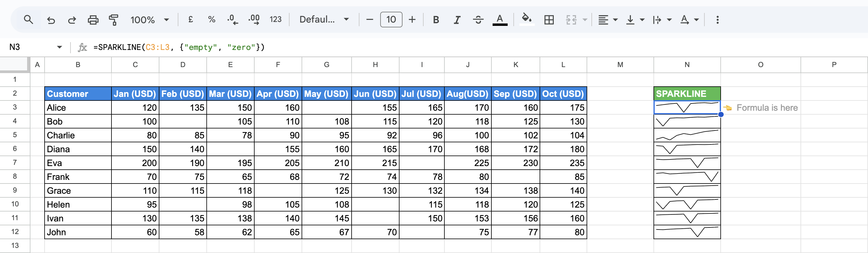Viewport: 868px width, 253px height.
Task: Toggle bold formatting
Action: tap(436, 20)
